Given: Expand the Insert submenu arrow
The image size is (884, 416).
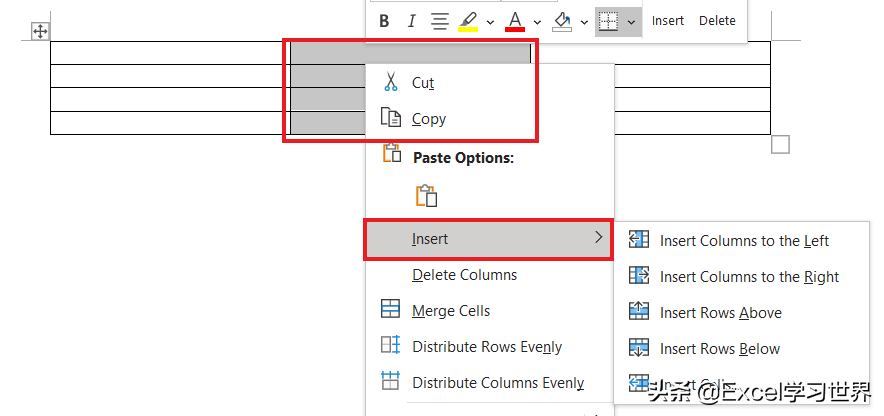Looking at the screenshot, I should [x=599, y=238].
